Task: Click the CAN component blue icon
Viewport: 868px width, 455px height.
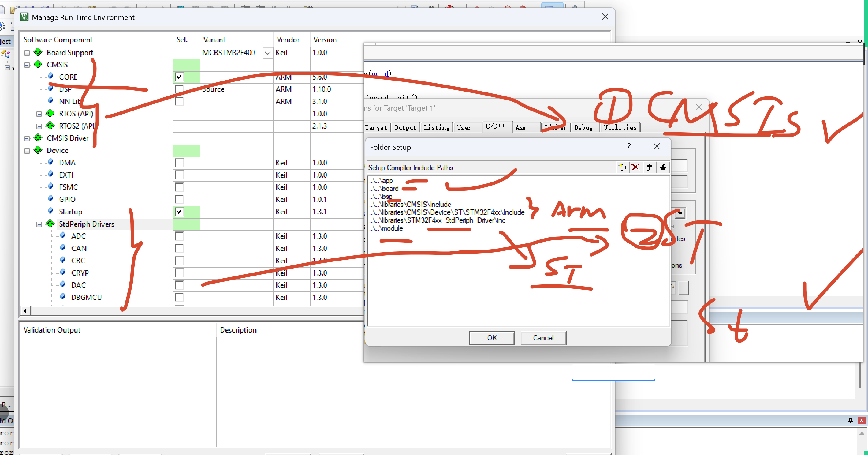Action: pyautogui.click(x=63, y=248)
